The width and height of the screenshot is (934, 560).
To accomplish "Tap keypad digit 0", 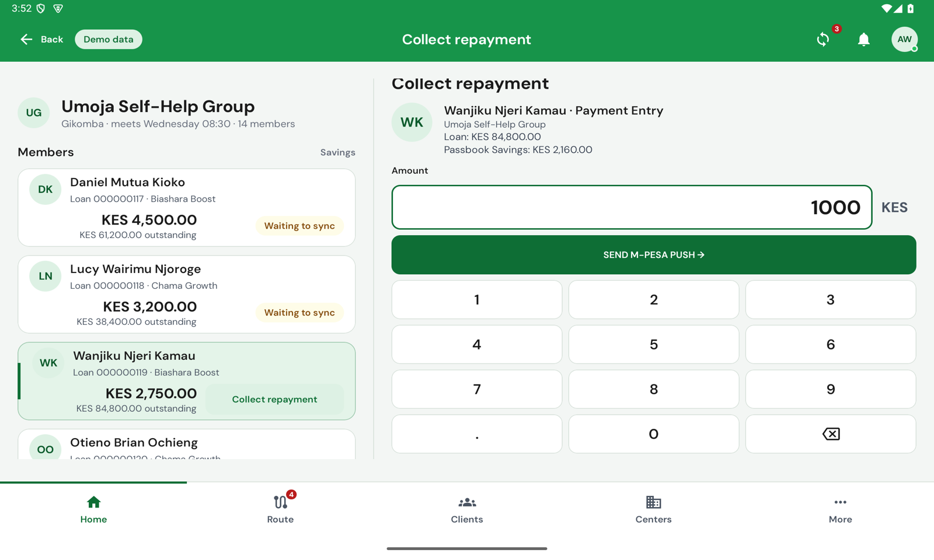I will (x=653, y=433).
